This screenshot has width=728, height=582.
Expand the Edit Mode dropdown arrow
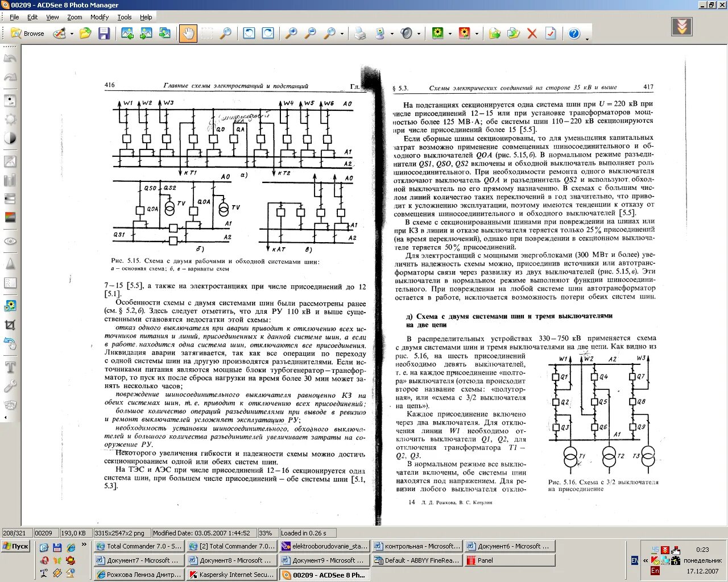pos(72,34)
